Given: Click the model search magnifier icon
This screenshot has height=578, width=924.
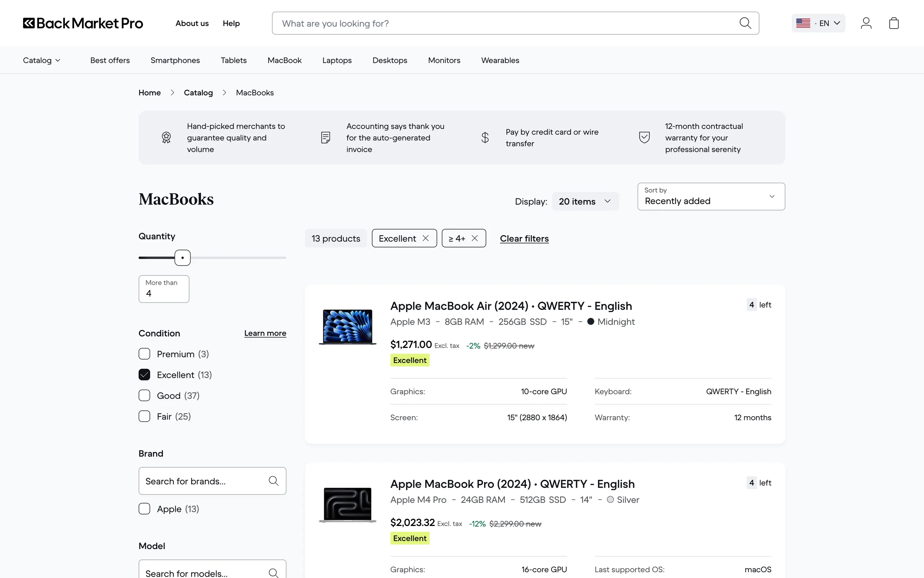Looking at the screenshot, I should (273, 573).
